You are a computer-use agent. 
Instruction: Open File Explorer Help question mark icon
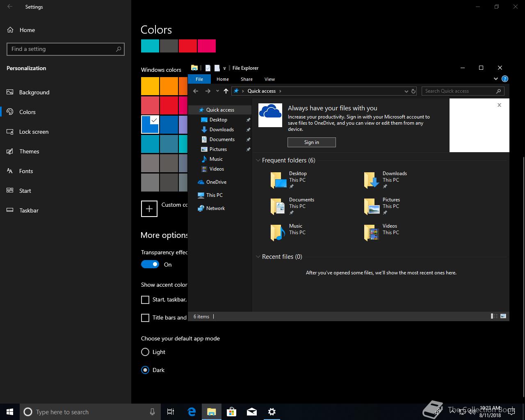505,79
